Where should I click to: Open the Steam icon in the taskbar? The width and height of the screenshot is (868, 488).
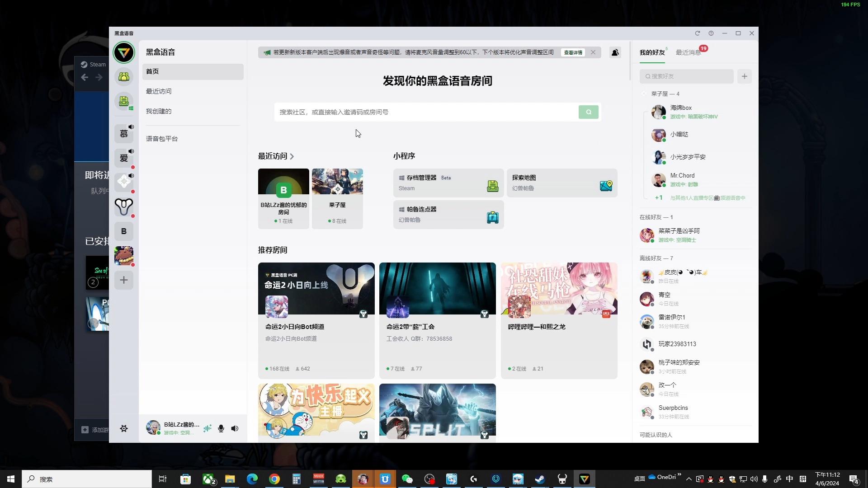tap(540, 479)
